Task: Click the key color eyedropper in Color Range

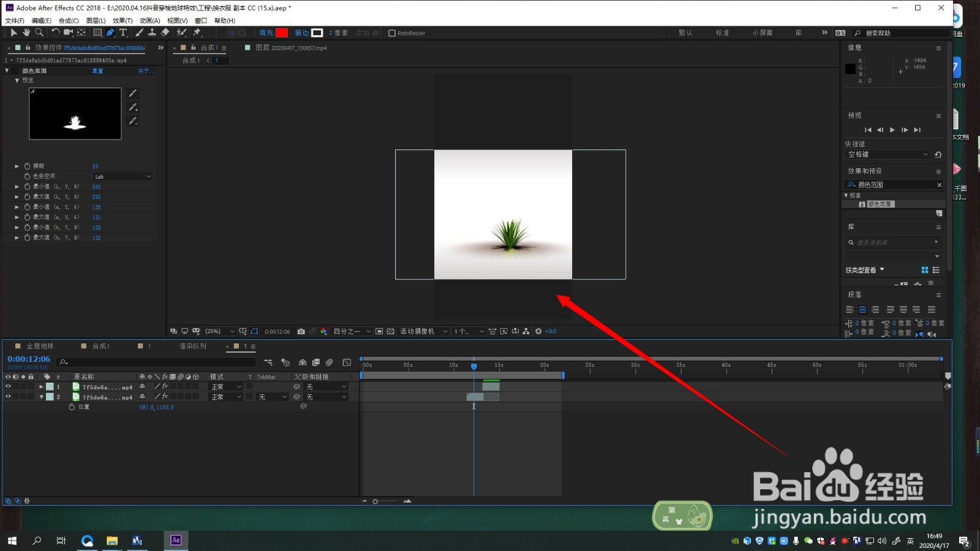Action: [133, 93]
